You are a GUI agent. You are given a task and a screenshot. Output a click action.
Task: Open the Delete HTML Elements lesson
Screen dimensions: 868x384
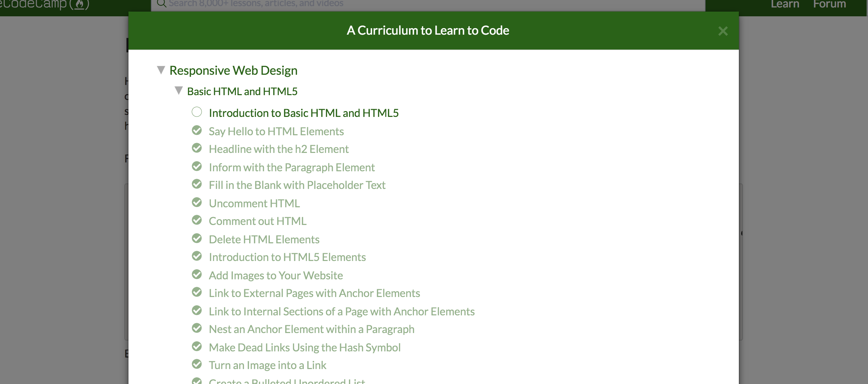264,239
